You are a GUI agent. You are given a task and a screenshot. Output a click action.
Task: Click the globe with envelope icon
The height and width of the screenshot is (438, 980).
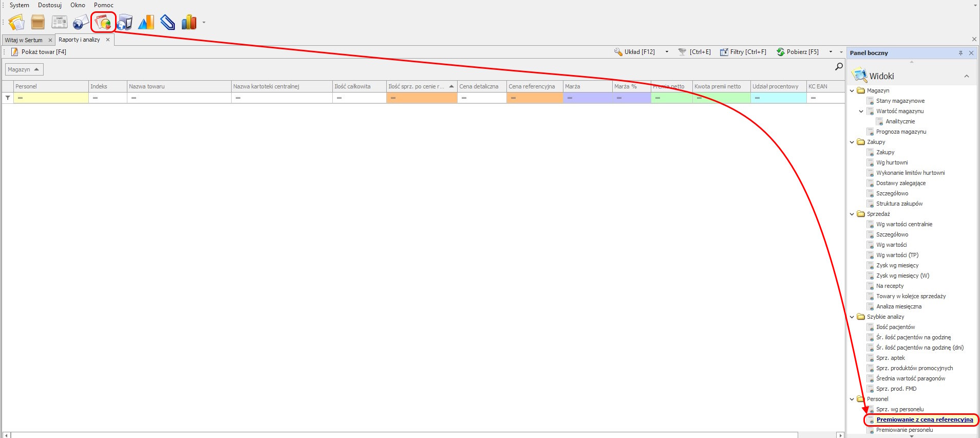[81, 23]
